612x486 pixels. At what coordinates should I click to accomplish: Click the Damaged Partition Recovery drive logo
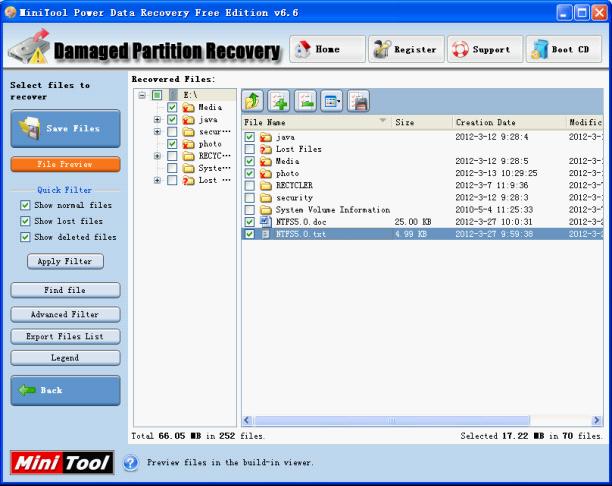[29, 47]
